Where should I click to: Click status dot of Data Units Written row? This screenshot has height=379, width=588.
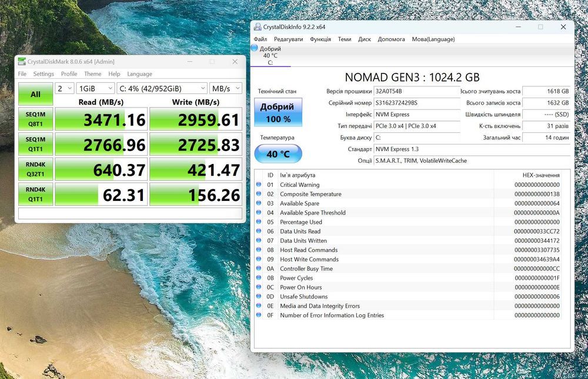tap(258, 240)
